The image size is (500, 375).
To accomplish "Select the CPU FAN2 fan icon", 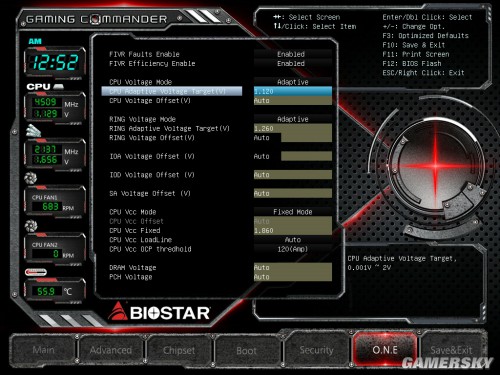I will pos(31,226).
